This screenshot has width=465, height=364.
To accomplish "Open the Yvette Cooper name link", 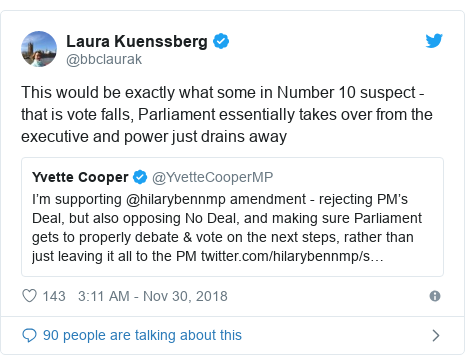I will (x=80, y=177).
